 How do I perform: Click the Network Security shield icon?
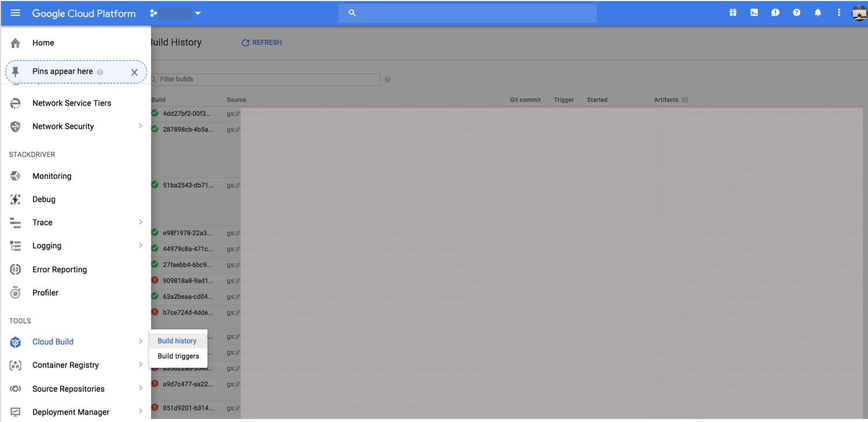click(x=16, y=127)
